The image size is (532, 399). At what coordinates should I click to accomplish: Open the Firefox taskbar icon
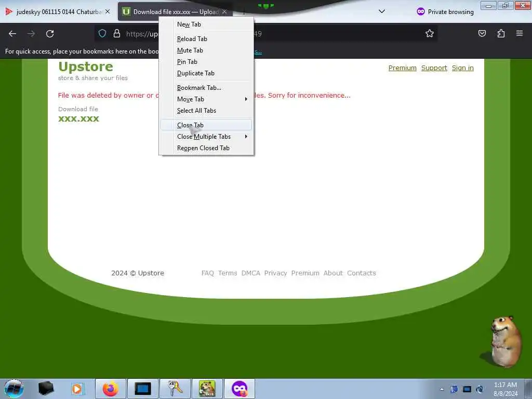pos(111,389)
